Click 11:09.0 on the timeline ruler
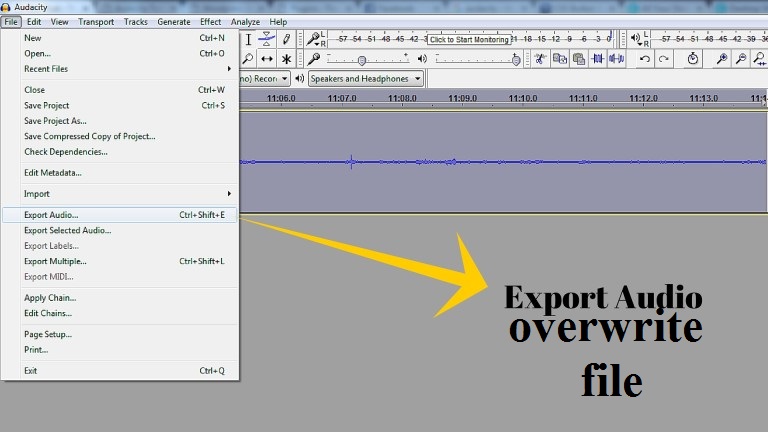This screenshot has height=432, width=768. 462,98
